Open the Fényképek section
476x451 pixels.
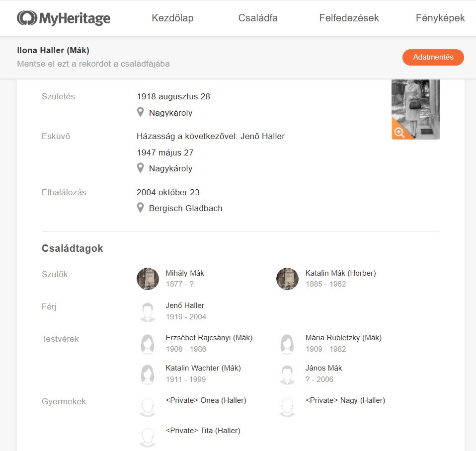pyautogui.click(x=440, y=18)
